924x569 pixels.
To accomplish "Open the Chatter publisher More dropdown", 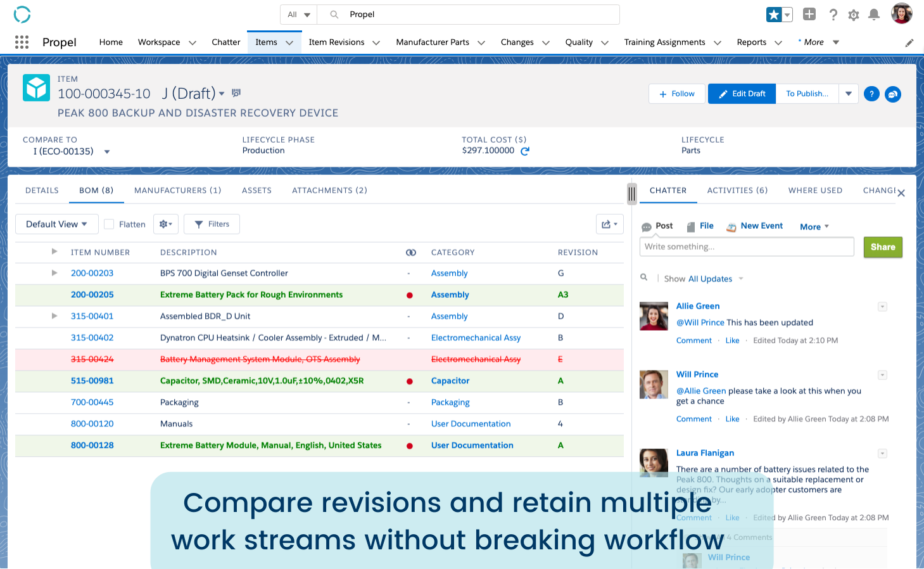I will pyautogui.click(x=814, y=227).
